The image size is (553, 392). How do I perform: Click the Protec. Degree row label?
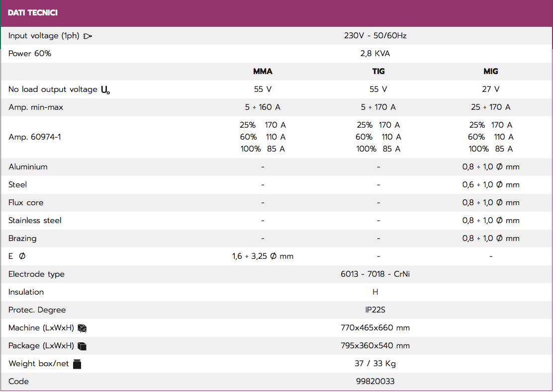[x=37, y=310]
